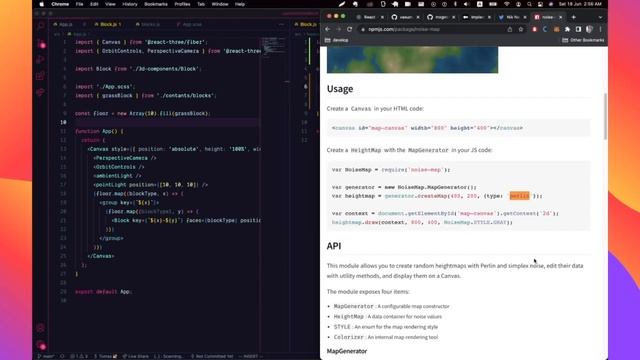Click git branch main in status bar
The width and height of the screenshot is (640, 360).
tap(46, 356)
